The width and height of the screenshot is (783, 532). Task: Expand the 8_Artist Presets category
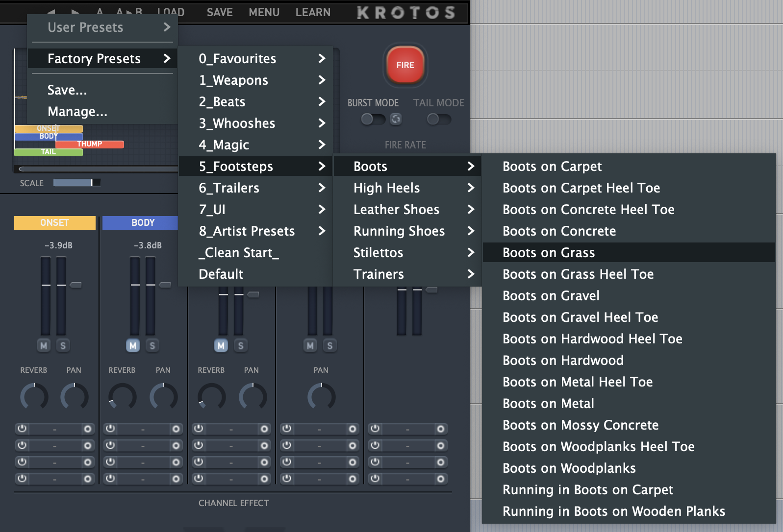coord(255,231)
